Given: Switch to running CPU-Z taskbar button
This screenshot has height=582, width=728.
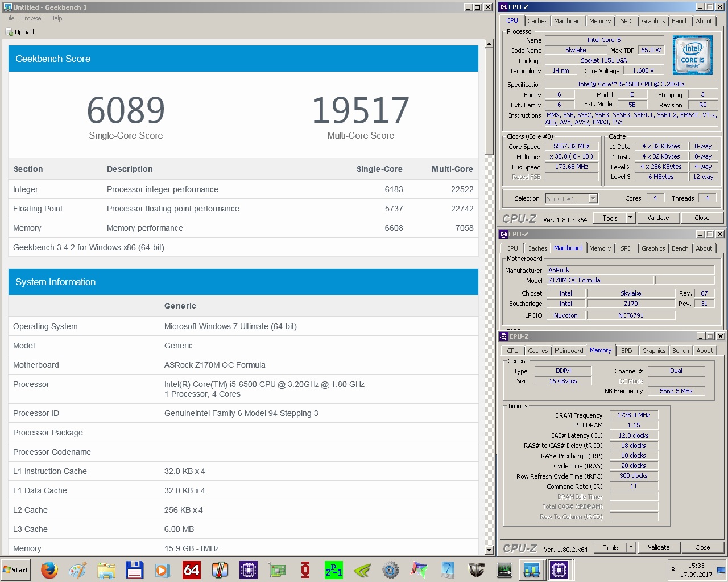Looking at the screenshot, I should tap(559, 569).
